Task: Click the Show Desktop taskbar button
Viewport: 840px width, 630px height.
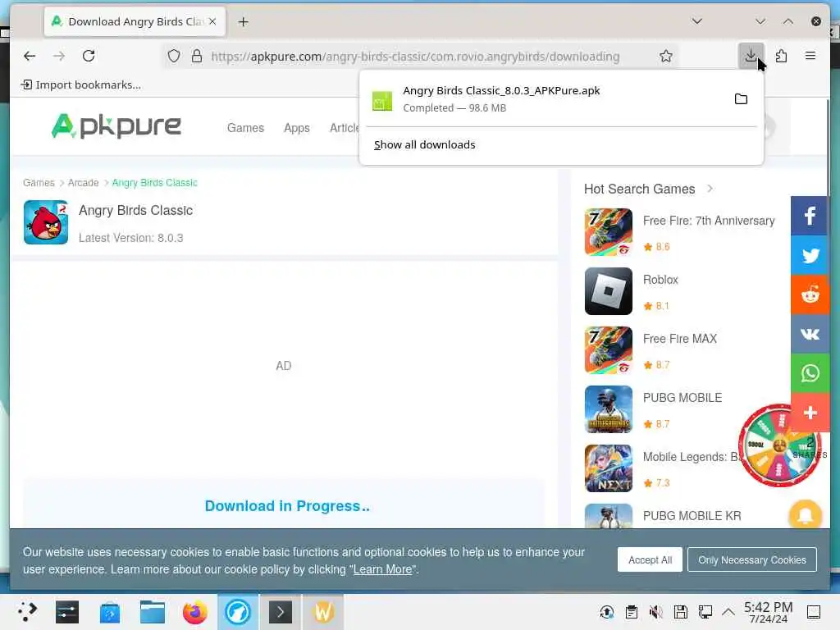Action: pyautogui.click(x=813, y=612)
